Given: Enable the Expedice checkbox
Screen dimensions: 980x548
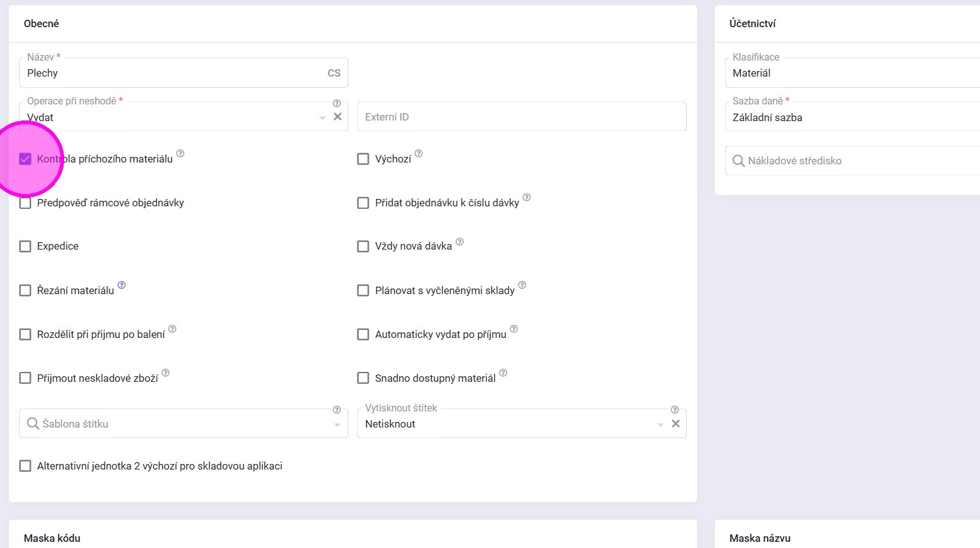Looking at the screenshot, I should (25, 247).
